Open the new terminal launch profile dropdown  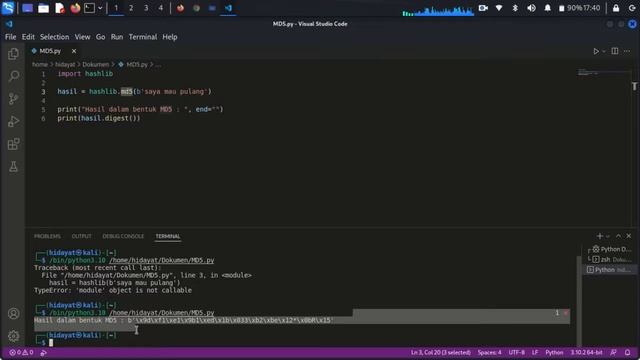pos(608,236)
